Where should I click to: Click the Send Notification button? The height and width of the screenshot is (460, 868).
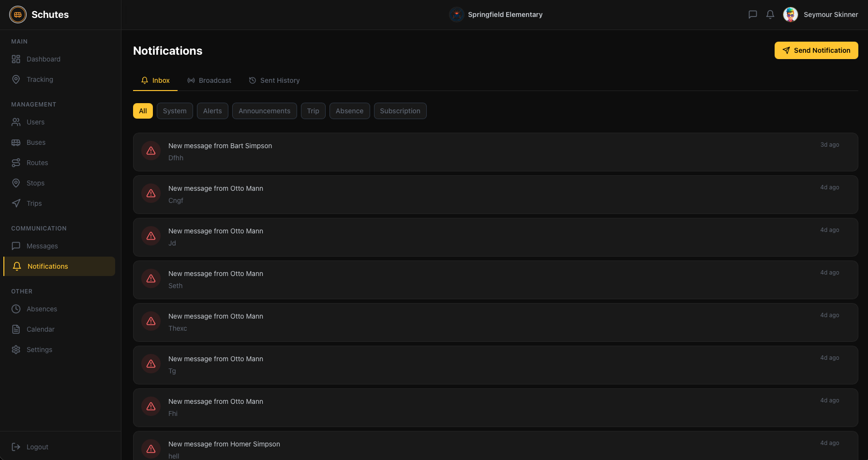(x=816, y=50)
